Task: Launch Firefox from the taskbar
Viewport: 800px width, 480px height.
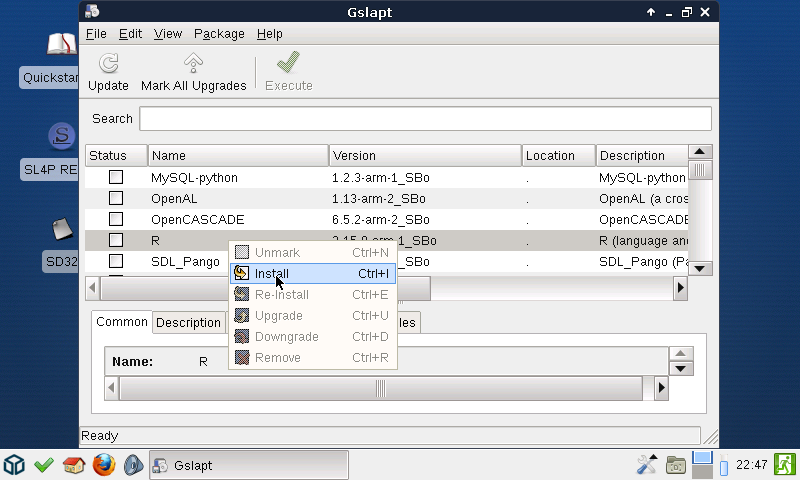Action: click(104, 465)
